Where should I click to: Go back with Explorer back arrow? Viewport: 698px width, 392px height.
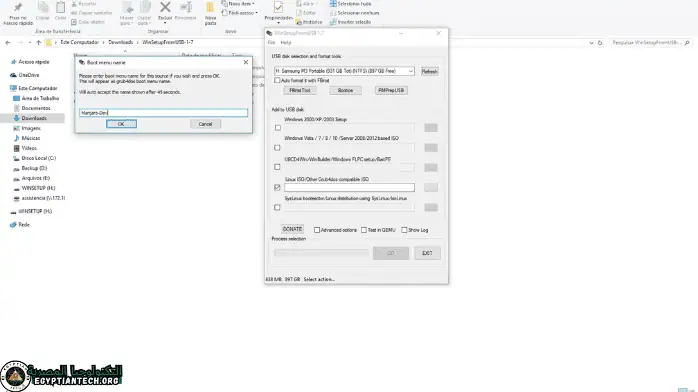tap(8, 43)
